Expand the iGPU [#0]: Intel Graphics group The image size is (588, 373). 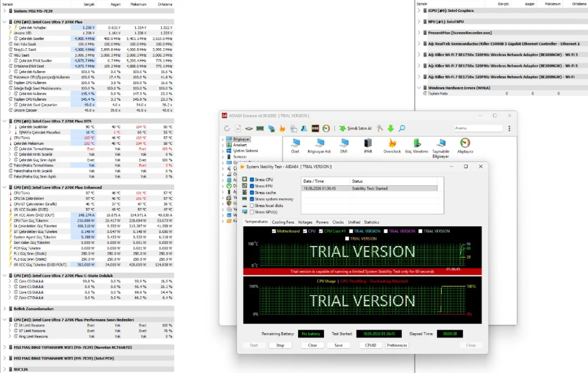click(419, 10)
